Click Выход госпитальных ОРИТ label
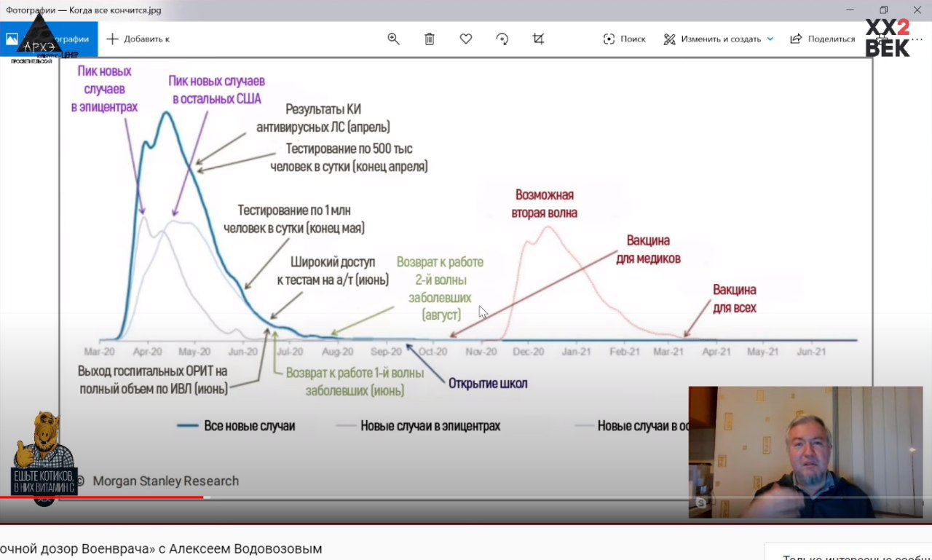 pos(153,379)
